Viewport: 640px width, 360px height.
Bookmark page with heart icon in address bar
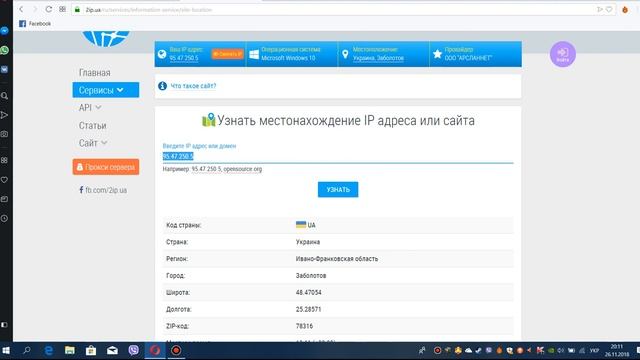coord(609,9)
